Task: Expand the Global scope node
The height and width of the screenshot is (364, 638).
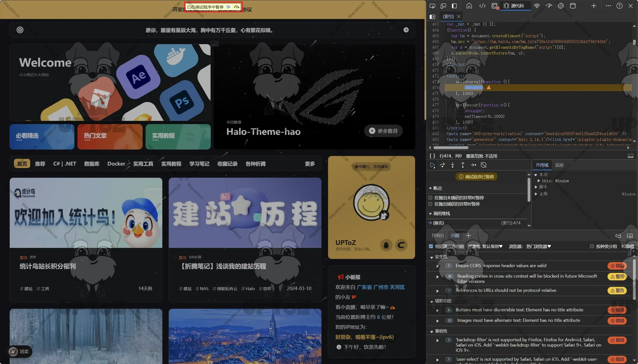Action: 536,194
